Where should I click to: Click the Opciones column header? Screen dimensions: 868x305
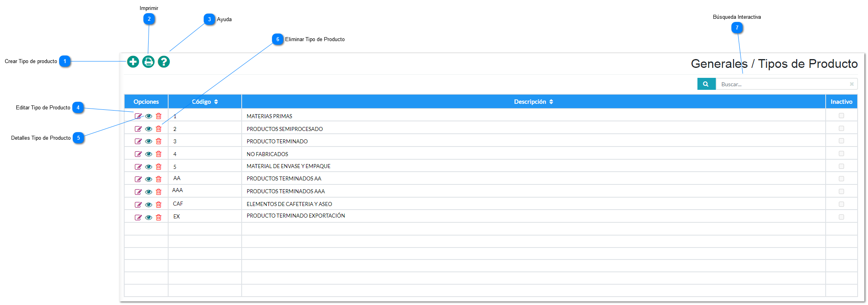[x=146, y=102]
